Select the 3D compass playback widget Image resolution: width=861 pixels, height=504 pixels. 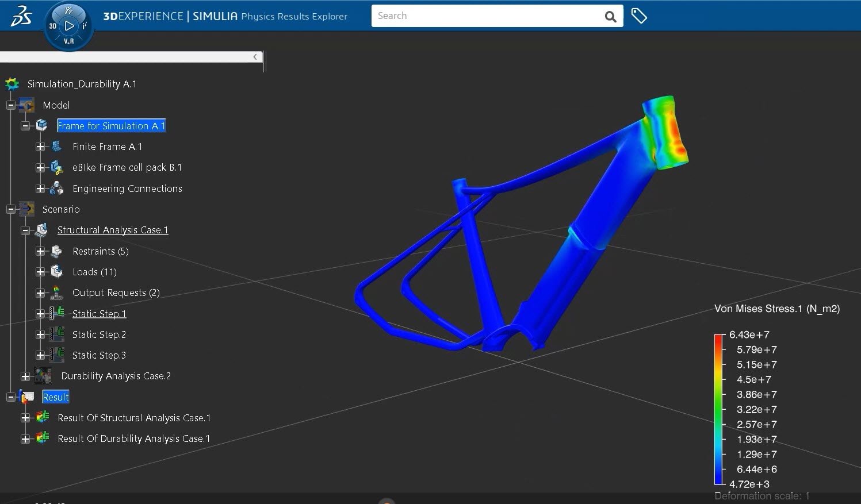click(68, 26)
